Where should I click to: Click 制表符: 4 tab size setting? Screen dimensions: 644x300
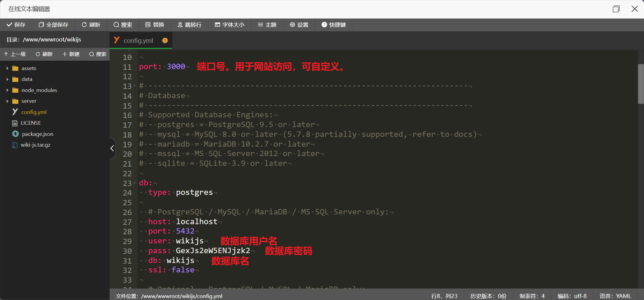click(532, 296)
